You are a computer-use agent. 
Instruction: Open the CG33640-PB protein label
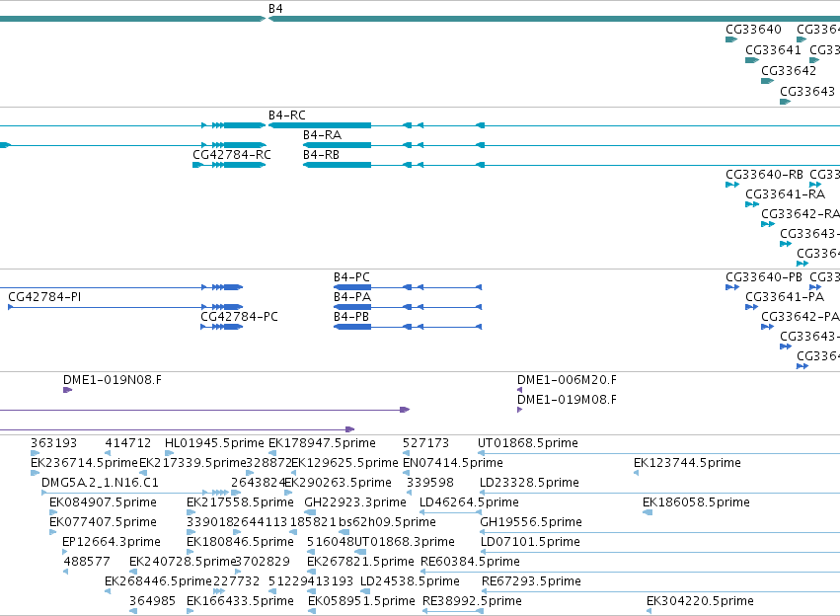click(764, 277)
